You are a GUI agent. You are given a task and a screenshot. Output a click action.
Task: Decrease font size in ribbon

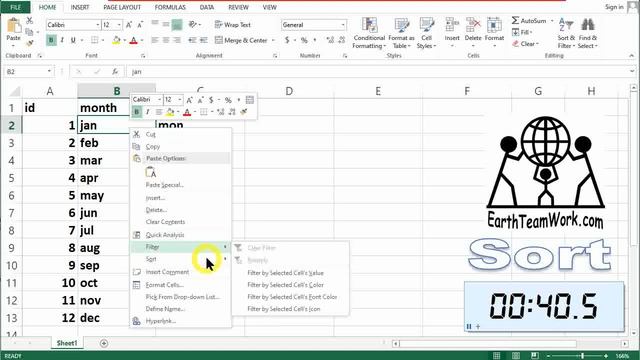pos(140,25)
